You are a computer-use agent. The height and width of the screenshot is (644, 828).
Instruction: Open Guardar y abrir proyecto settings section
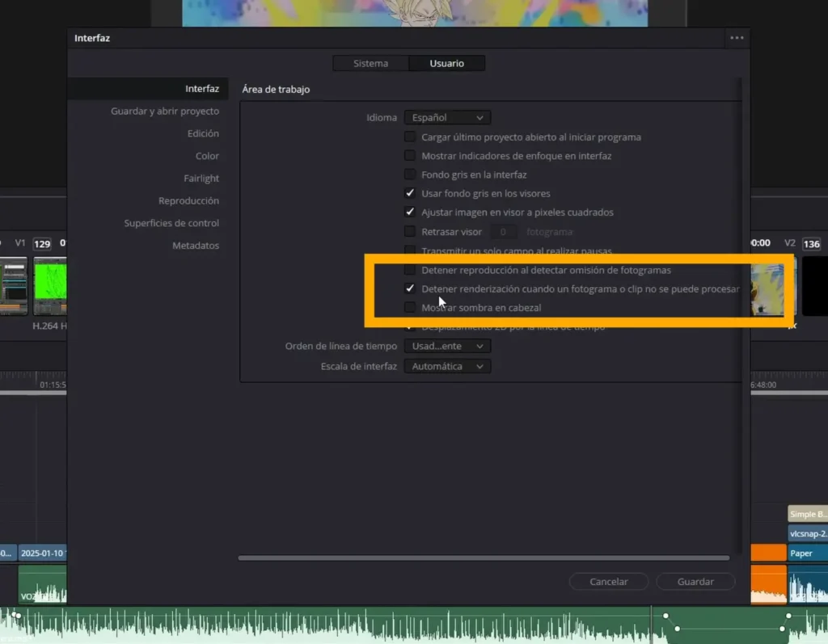point(165,112)
